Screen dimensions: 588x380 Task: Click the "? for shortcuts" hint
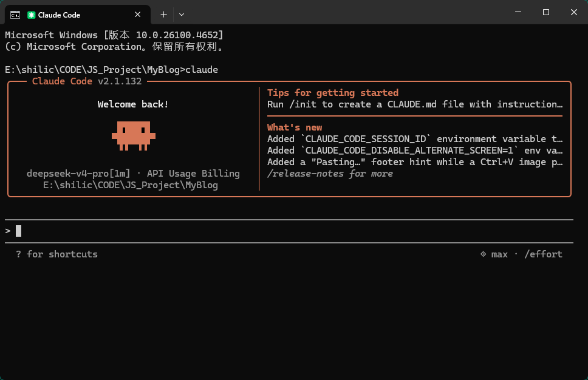coord(56,254)
